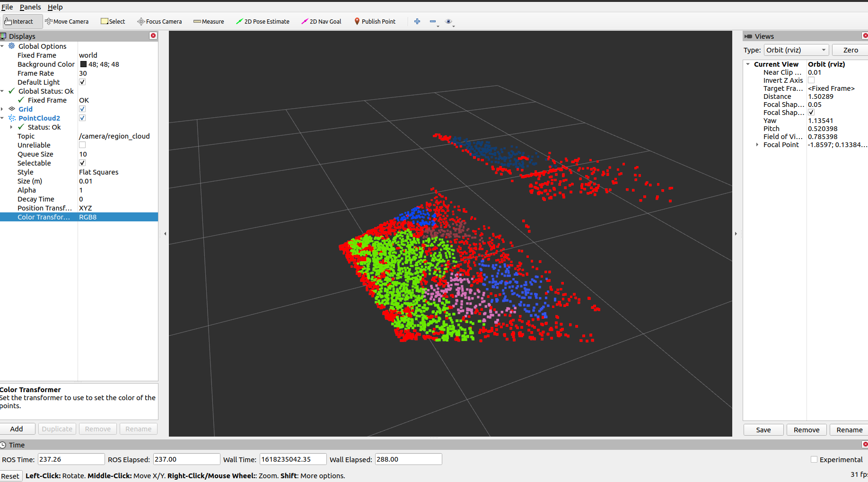The width and height of the screenshot is (868, 482).
Task: Click the Zero view button
Action: pos(850,50)
